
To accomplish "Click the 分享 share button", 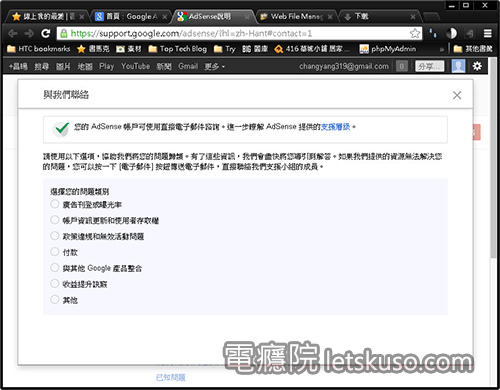I will [x=430, y=66].
